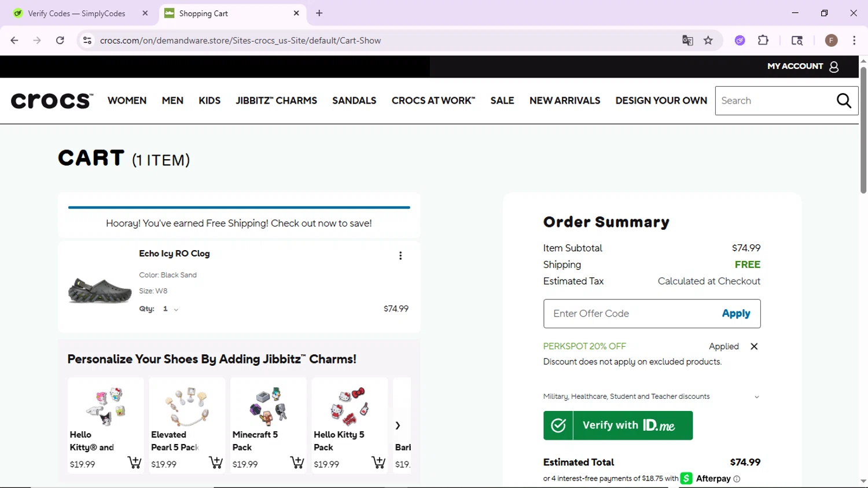Open the JIBBITZ CHARMS menu
Image resolution: width=868 pixels, height=488 pixels.
click(276, 101)
